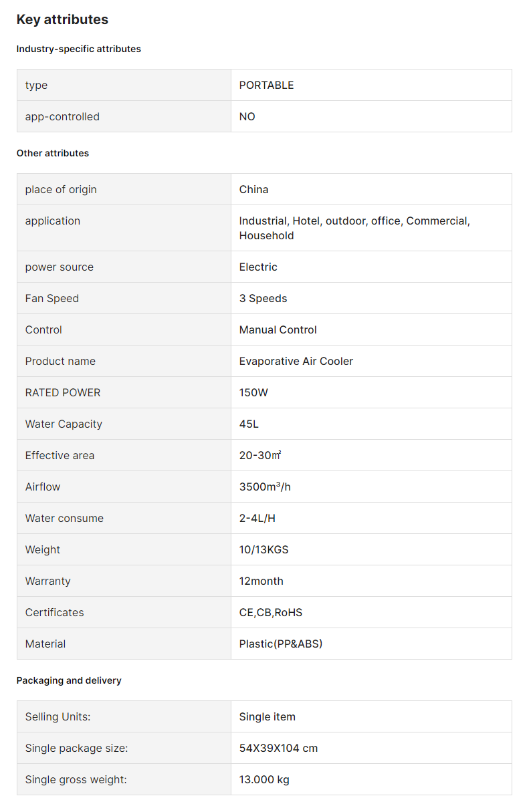Click the application row value text
Image resolution: width=531 pixels, height=812 pixels.
coord(354,228)
